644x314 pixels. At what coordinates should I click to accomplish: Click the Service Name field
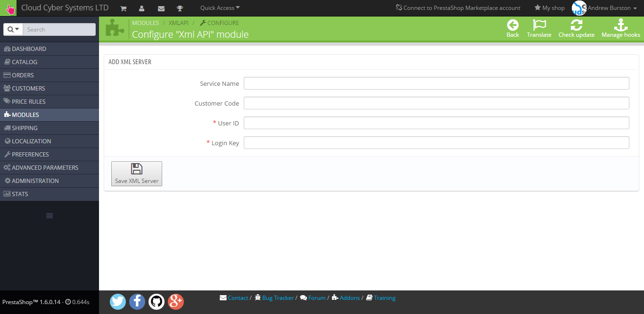click(x=437, y=83)
